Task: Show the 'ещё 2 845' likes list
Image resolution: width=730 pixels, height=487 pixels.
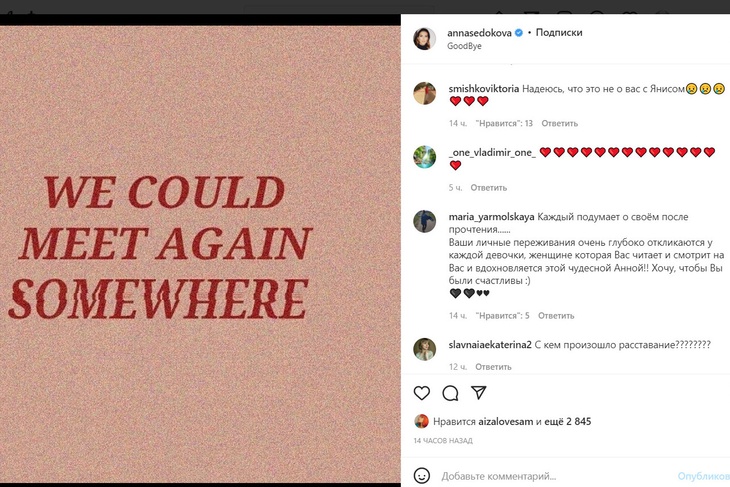Action: (568, 421)
